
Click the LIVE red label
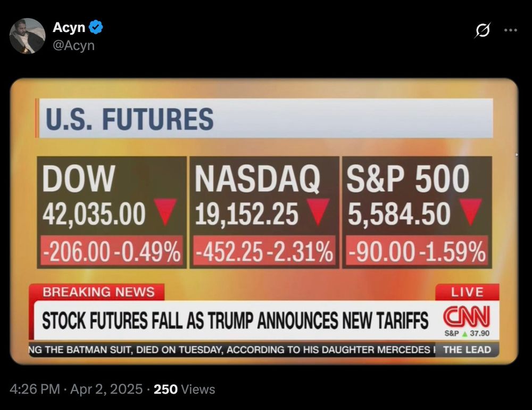pyautogui.click(x=467, y=292)
